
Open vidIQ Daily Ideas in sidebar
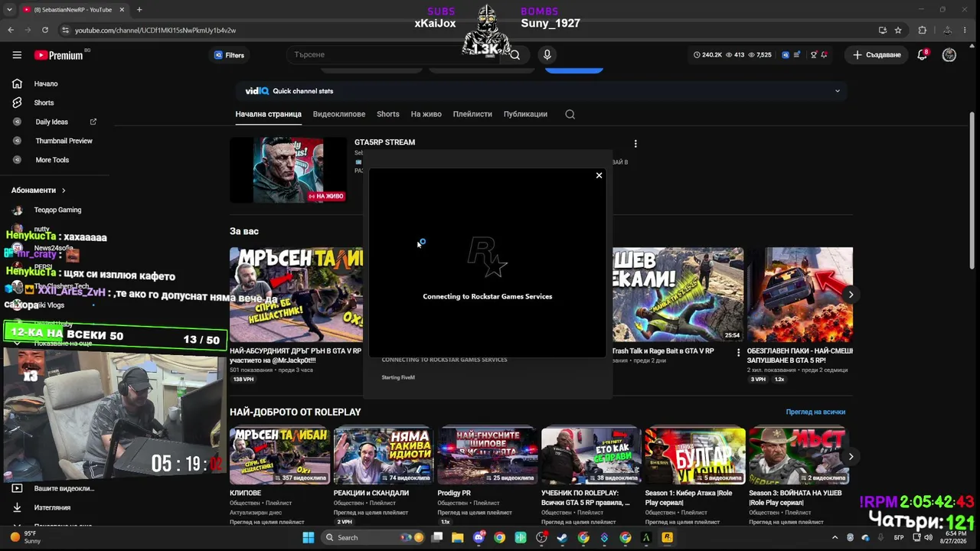[51, 122]
